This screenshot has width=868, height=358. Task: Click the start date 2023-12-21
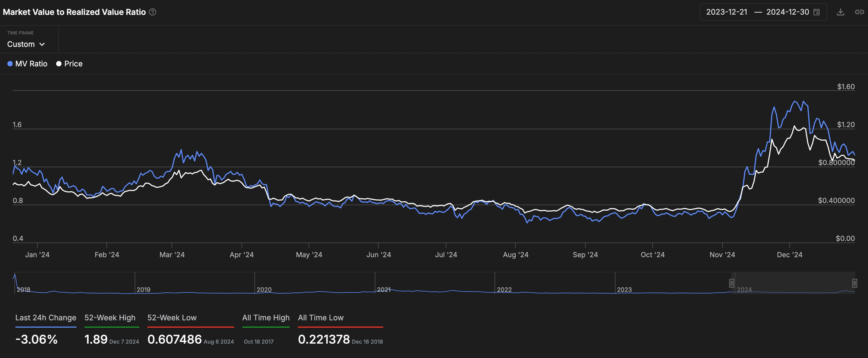coord(727,12)
